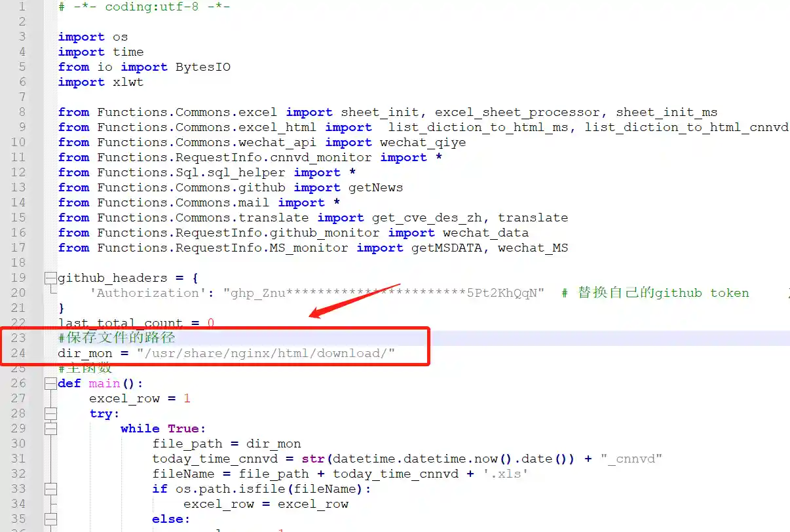Click 'xlwt' in the import line
The height and width of the screenshot is (532, 790).
point(128,83)
